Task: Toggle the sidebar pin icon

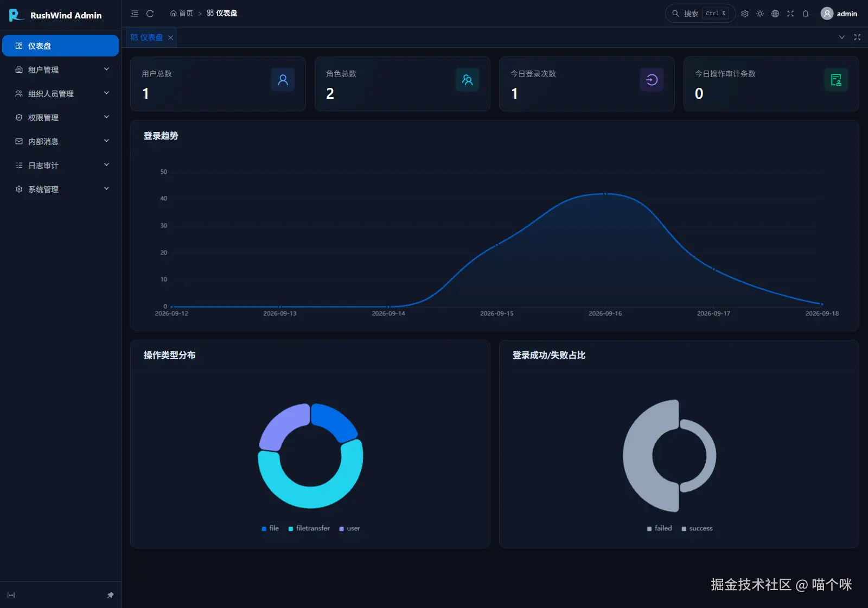Action: (x=110, y=595)
